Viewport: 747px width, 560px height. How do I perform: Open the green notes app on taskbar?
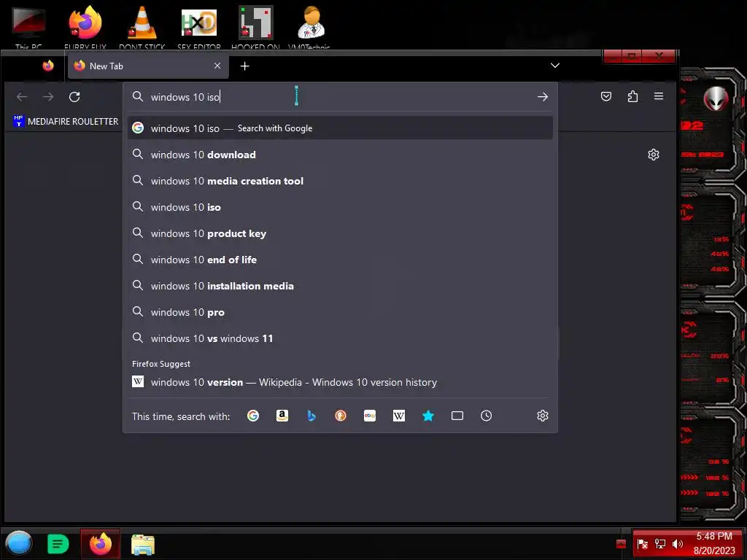[x=58, y=544]
